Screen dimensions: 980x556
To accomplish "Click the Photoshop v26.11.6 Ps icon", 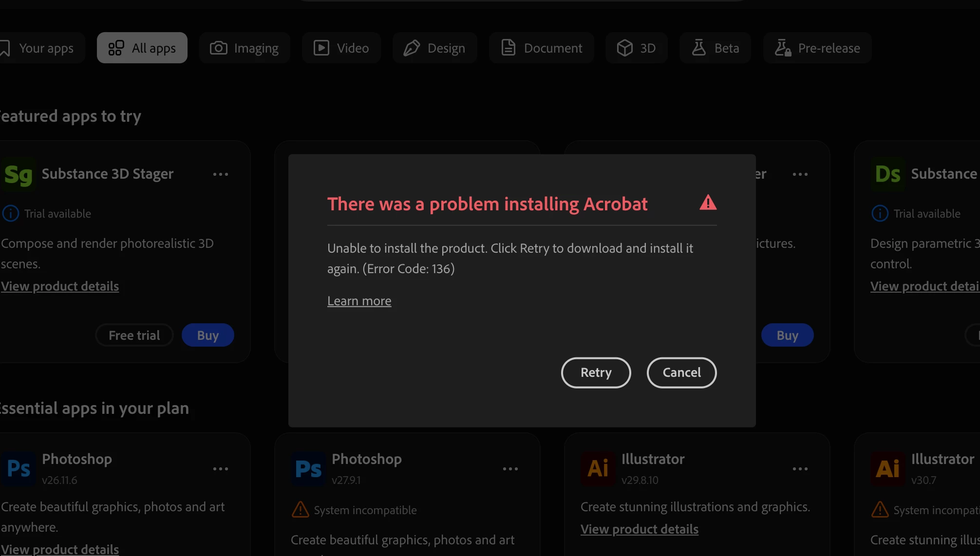I will tap(19, 469).
